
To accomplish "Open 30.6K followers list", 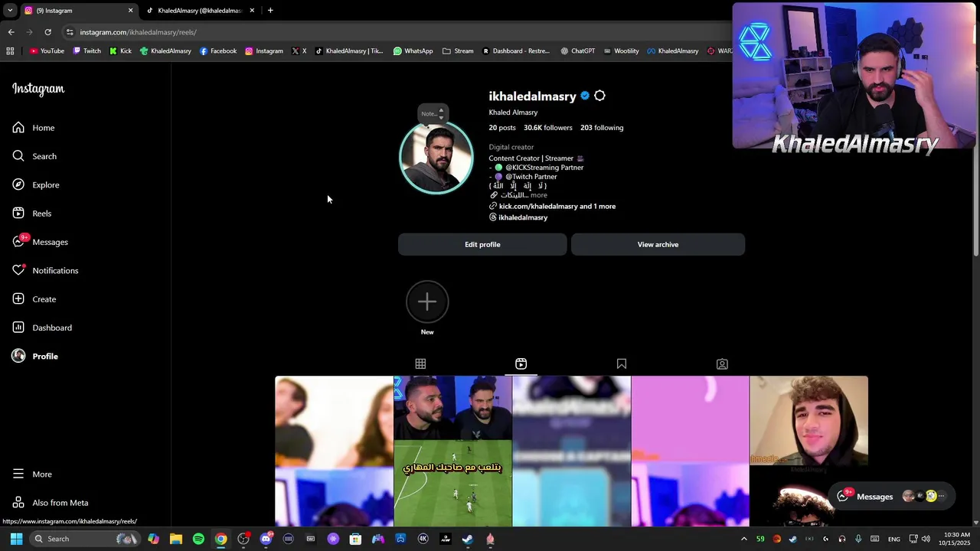I will pyautogui.click(x=547, y=128).
